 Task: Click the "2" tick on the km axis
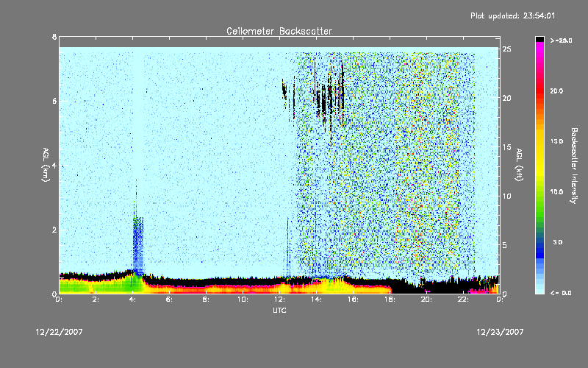tap(54, 230)
